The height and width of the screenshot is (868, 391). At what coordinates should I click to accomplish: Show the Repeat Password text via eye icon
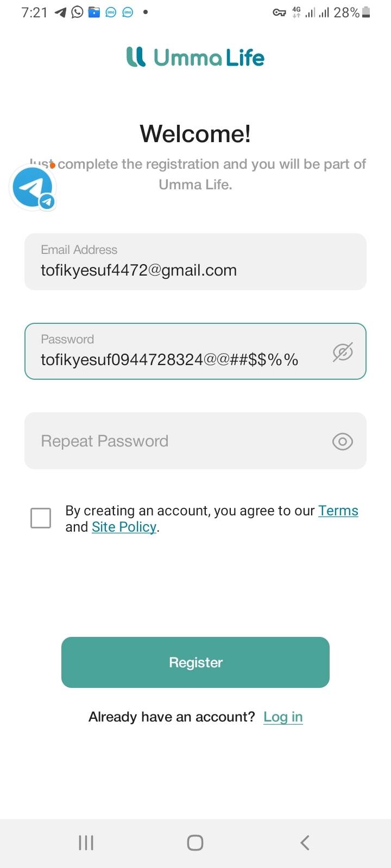(x=343, y=442)
